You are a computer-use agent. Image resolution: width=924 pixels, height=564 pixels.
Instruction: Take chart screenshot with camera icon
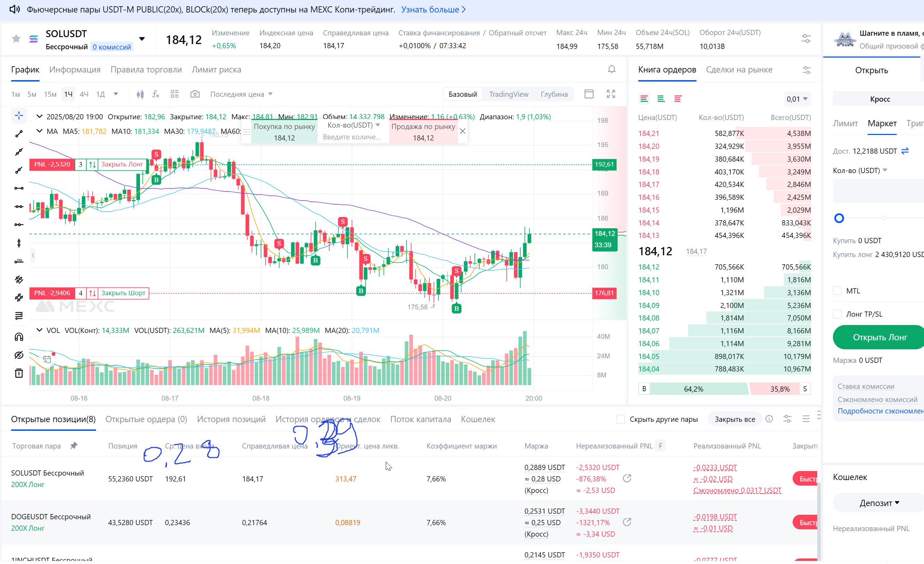(x=195, y=94)
